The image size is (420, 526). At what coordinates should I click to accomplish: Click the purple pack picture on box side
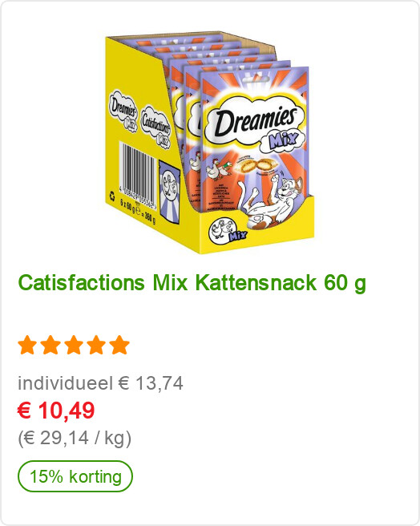point(169,192)
